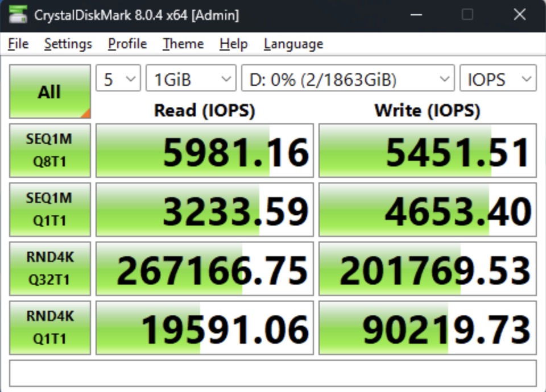Open the Language menu
Viewport: 546px width, 392px height.
click(293, 44)
